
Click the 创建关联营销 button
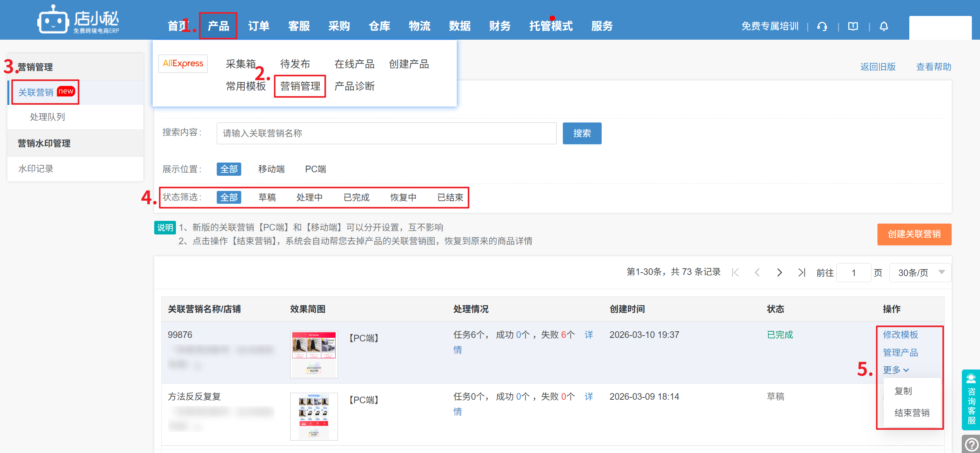coord(914,234)
